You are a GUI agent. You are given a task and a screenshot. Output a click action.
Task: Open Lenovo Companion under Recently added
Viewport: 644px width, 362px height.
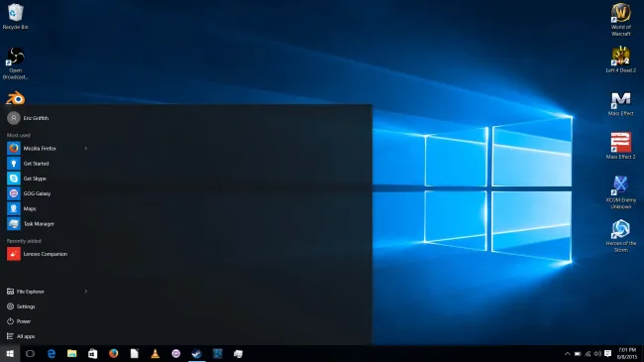(x=46, y=254)
